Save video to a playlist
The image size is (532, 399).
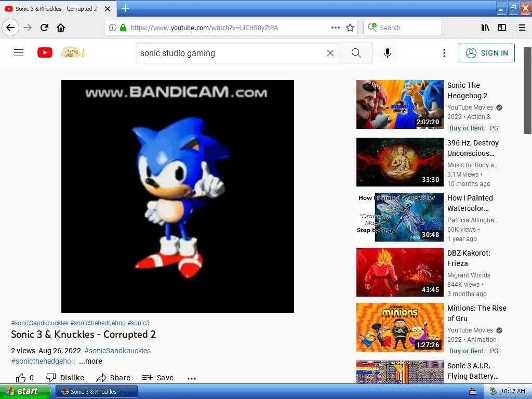158,378
